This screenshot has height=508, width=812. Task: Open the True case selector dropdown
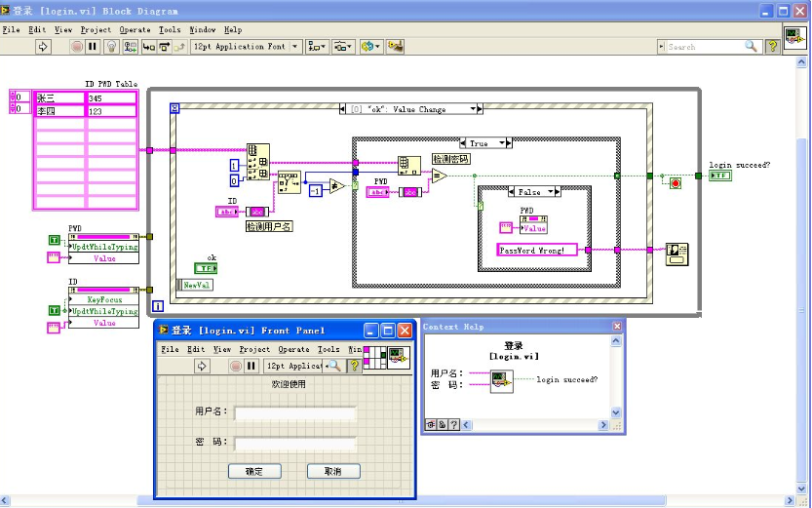point(502,143)
